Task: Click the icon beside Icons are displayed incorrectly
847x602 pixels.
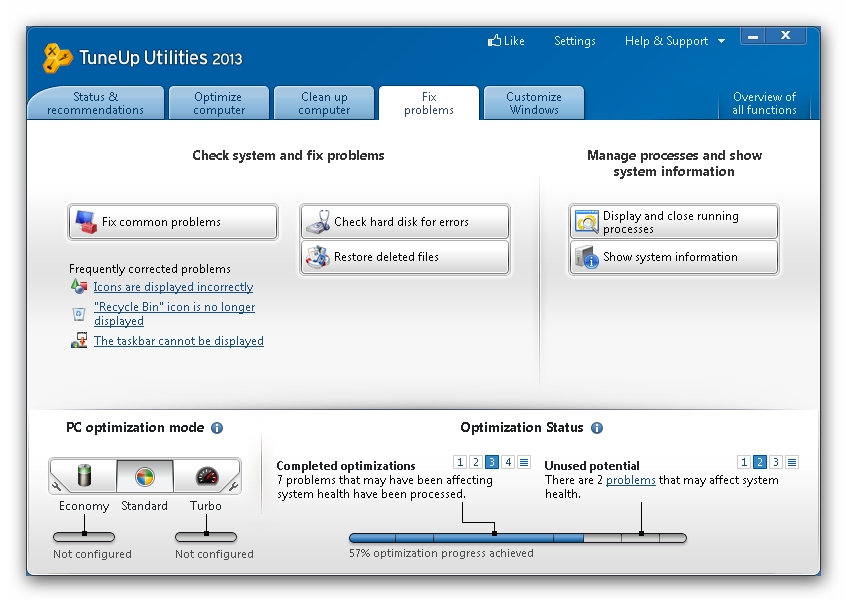Action: (79, 286)
